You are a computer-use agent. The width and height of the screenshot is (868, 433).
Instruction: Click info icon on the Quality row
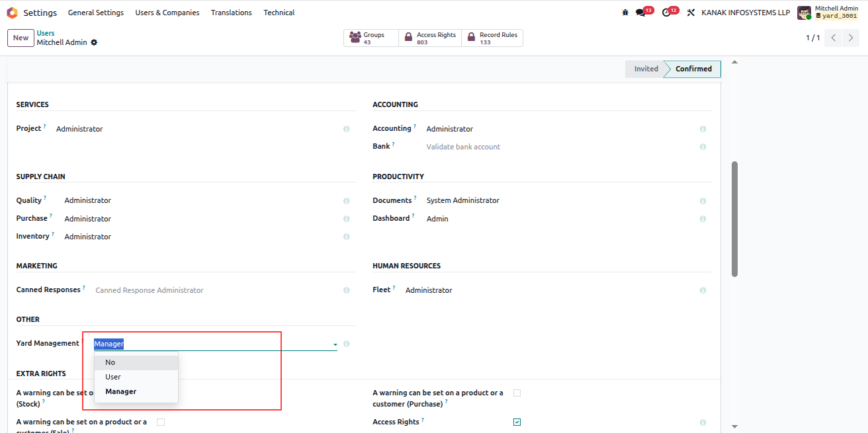click(x=346, y=201)
